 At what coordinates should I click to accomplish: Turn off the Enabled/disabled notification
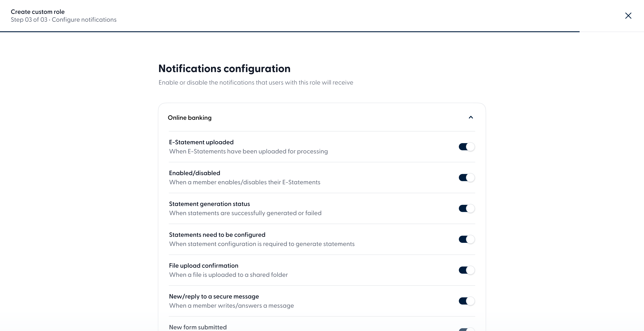point(467,178)
